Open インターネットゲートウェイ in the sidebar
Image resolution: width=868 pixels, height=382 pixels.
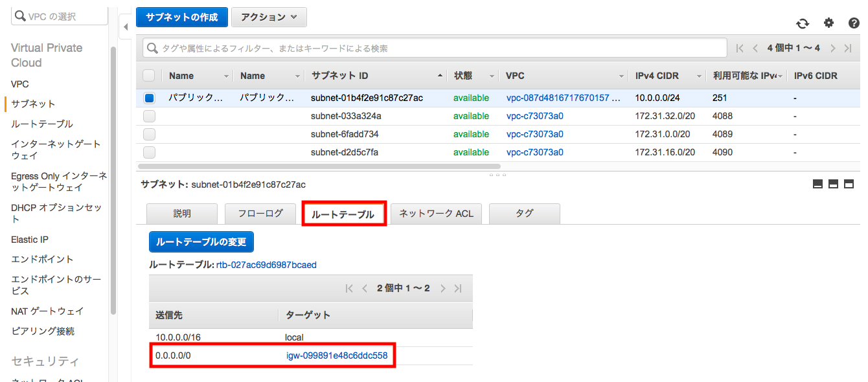[56, 150]
